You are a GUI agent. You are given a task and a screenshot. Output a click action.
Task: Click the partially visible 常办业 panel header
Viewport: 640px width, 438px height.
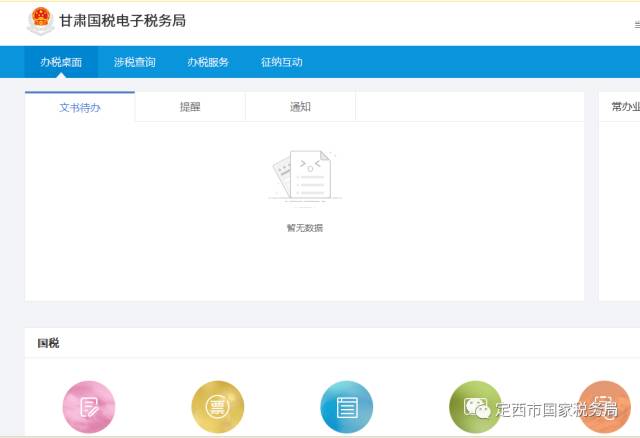pyautogui.click(x=625, y=107)
